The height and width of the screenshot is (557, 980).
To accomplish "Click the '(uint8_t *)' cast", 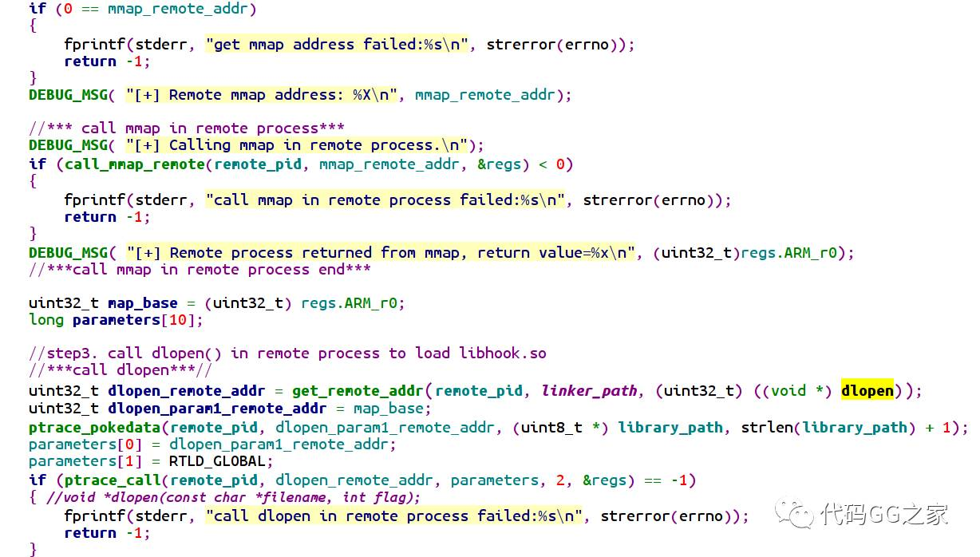I will 561,427.
